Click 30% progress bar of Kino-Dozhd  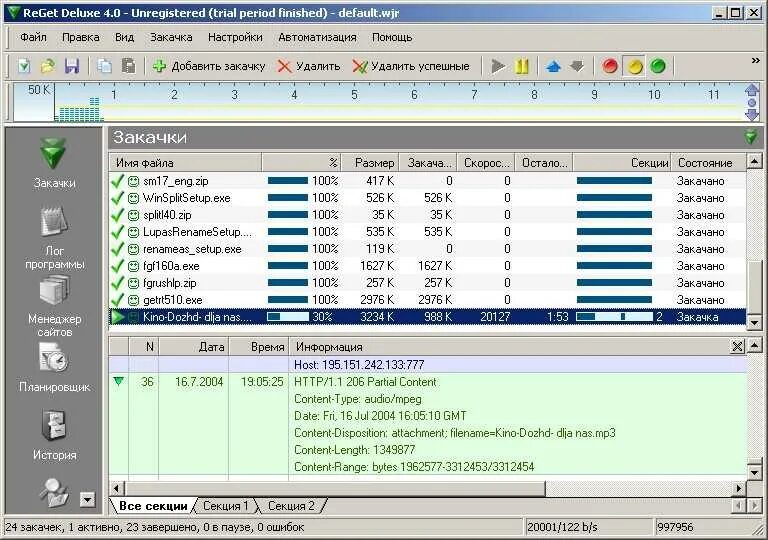(x=288, y=317)
